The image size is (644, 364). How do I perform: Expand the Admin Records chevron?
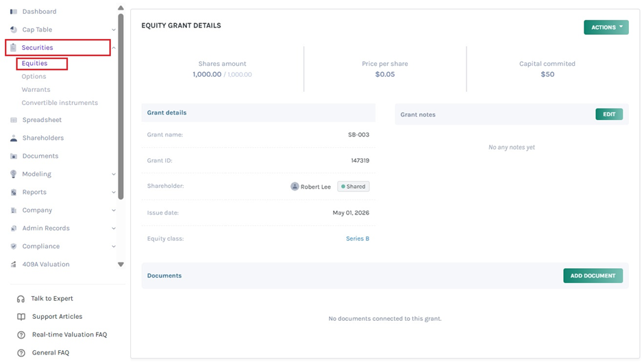[x=113, y=228]
